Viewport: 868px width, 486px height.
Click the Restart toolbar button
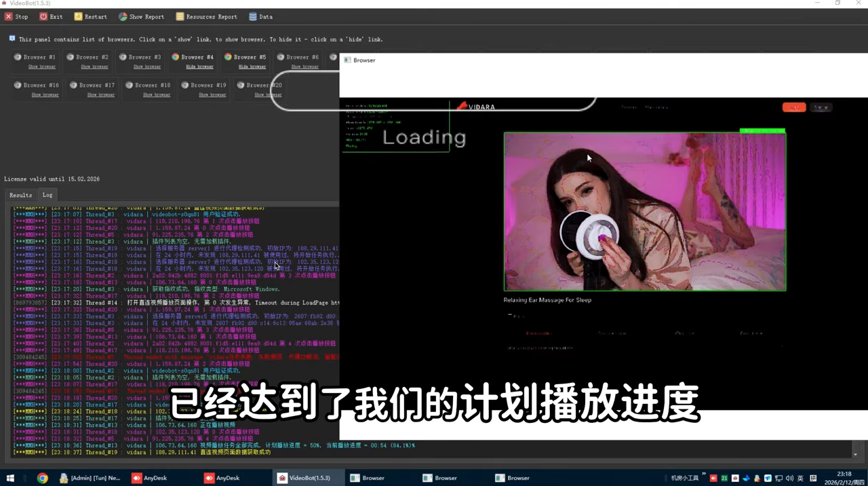coord(90,17)
